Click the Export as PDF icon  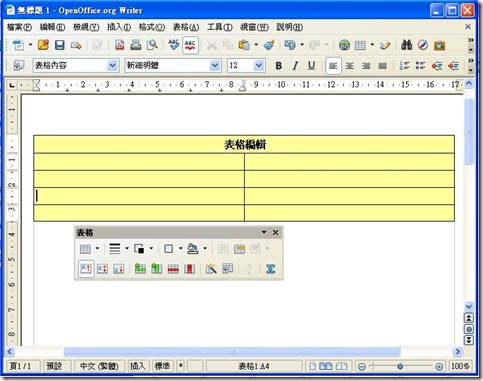tap(120, 45)
